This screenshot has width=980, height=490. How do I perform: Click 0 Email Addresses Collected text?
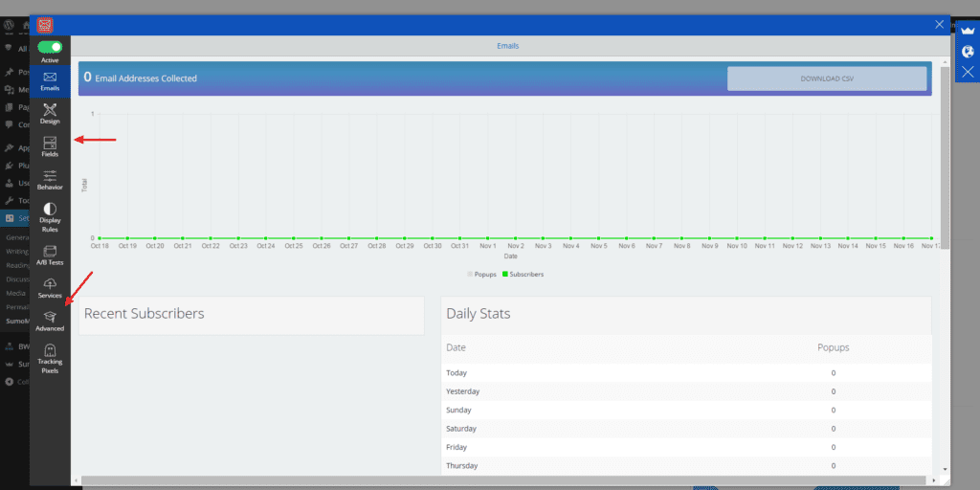tap(141, 78)
